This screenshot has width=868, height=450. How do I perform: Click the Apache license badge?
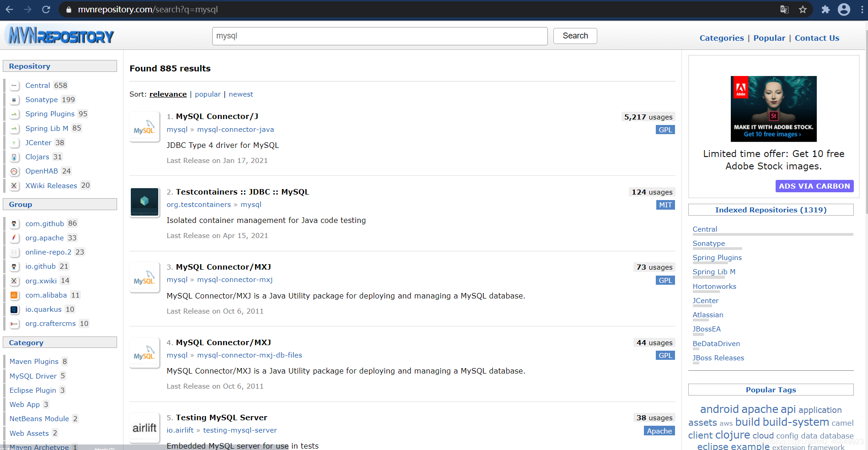point(659,431)
